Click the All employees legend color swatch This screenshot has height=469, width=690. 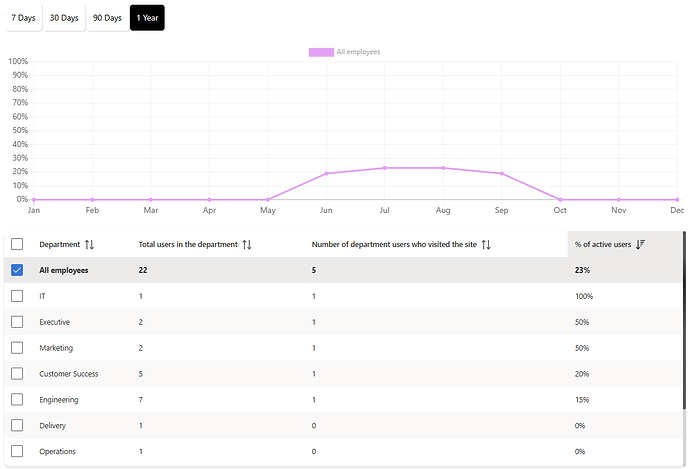[x=321, y=52]
